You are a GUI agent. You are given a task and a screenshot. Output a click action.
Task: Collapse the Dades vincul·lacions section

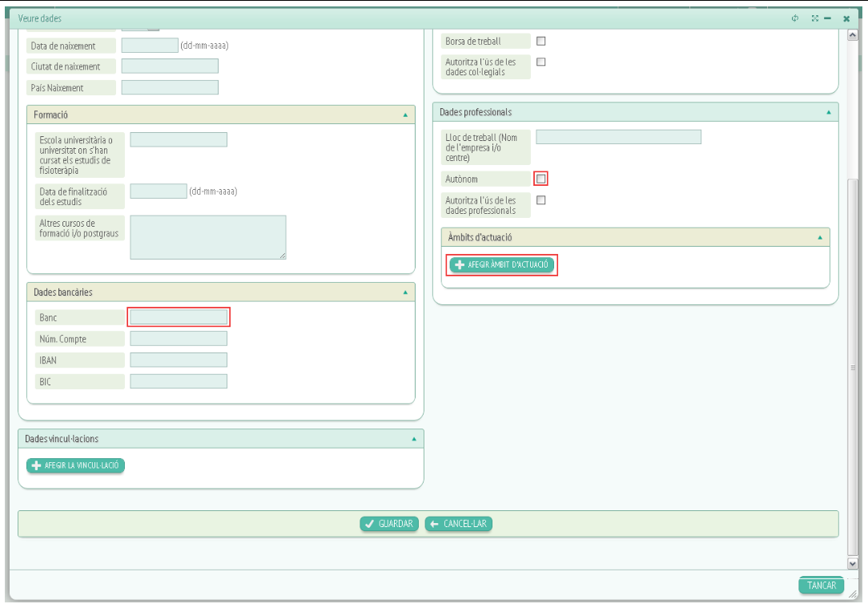coord(414,439)
